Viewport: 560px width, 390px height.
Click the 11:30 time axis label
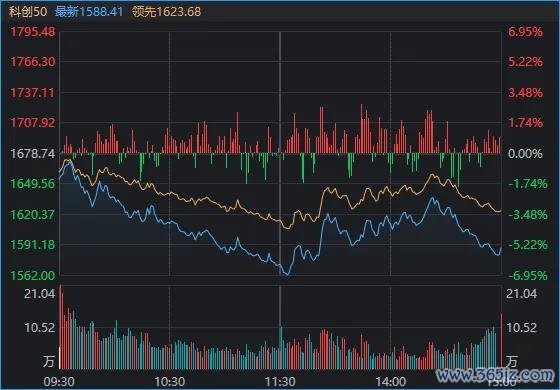[280, 382]
